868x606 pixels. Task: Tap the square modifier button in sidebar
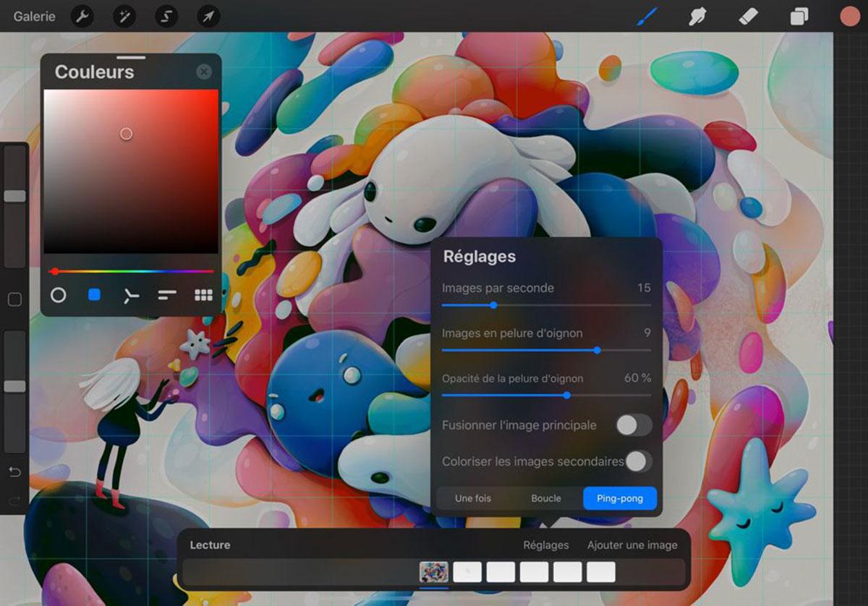click(14, 299)
